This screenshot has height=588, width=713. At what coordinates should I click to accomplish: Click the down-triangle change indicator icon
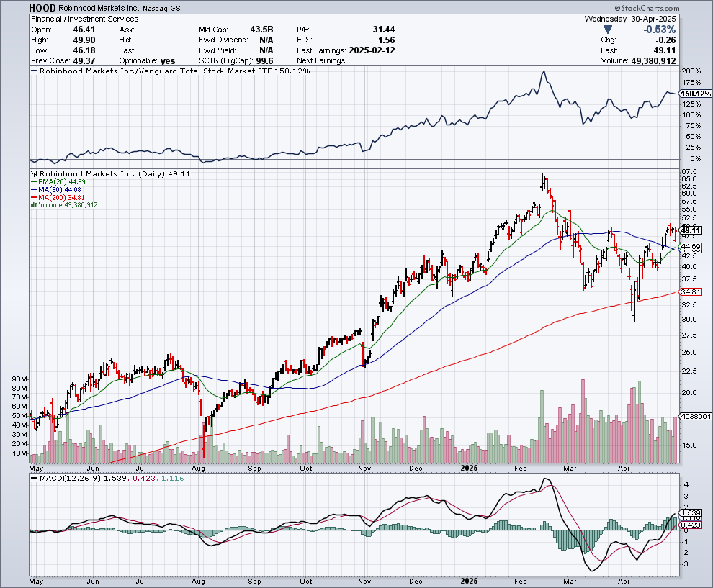click(x=608, y=30)
